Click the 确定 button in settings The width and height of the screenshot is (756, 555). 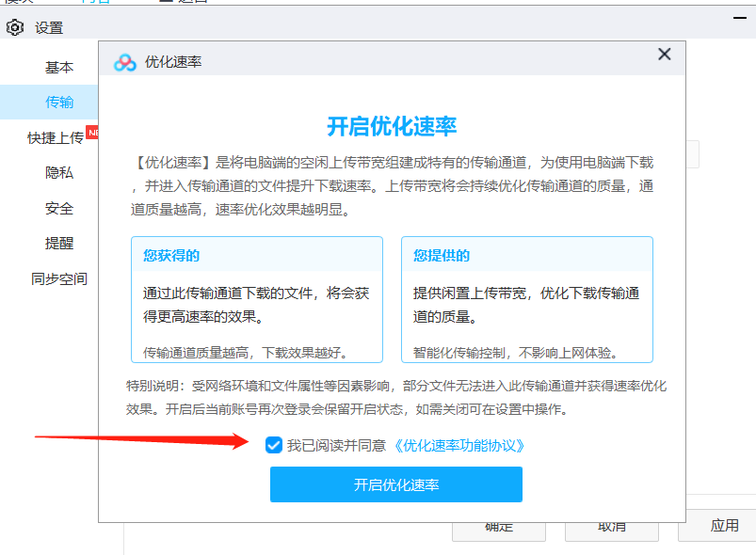pos(499,531)
